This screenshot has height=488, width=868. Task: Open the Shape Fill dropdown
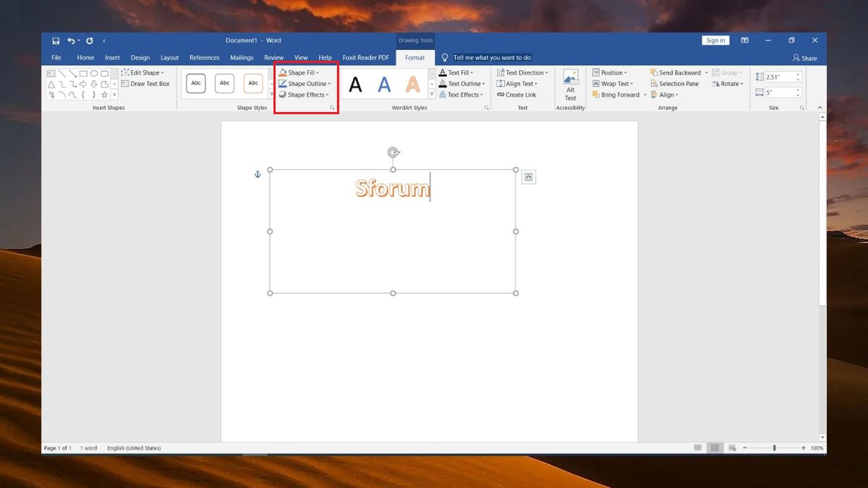pos(299,73)
